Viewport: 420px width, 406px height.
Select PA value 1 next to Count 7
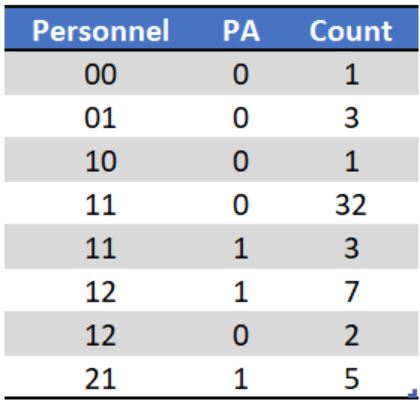(x=241, y=292)
